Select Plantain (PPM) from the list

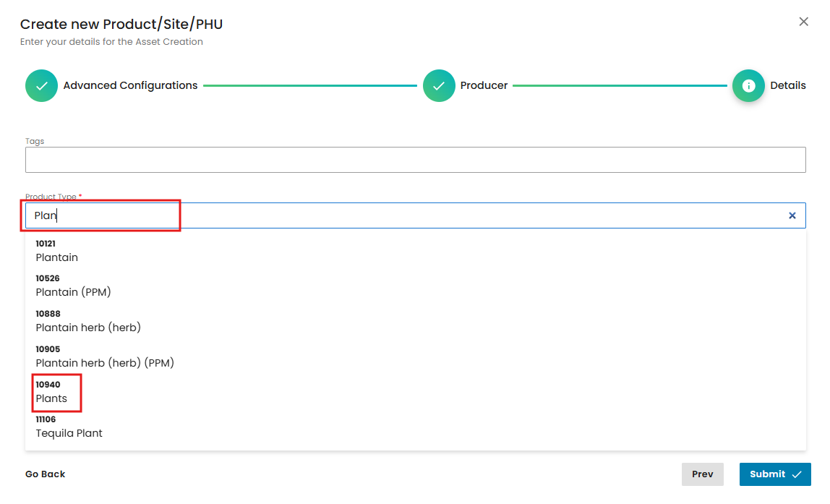point(73,286)
